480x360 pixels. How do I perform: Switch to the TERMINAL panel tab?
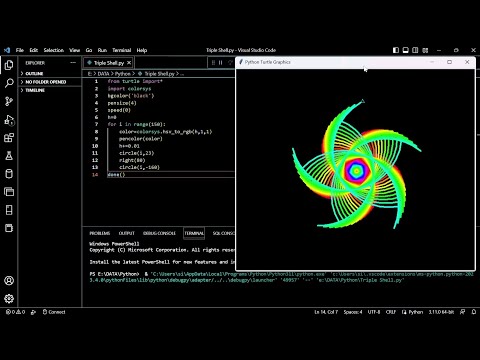(x=194, y=233)
